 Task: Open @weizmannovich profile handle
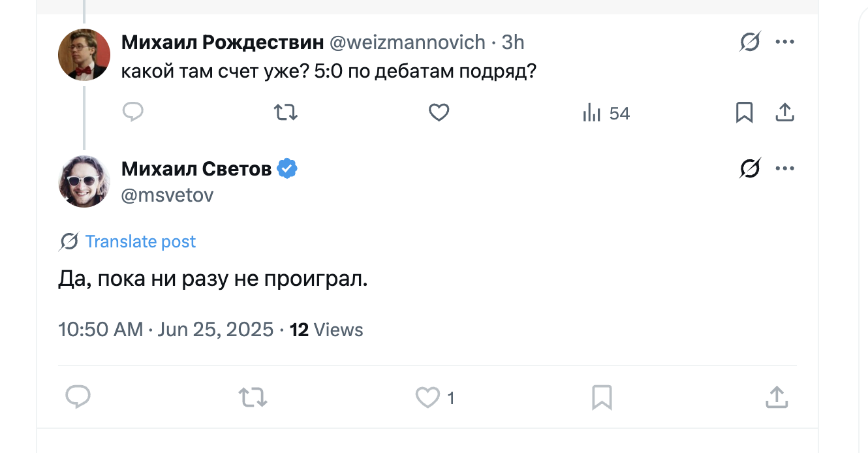407,42
